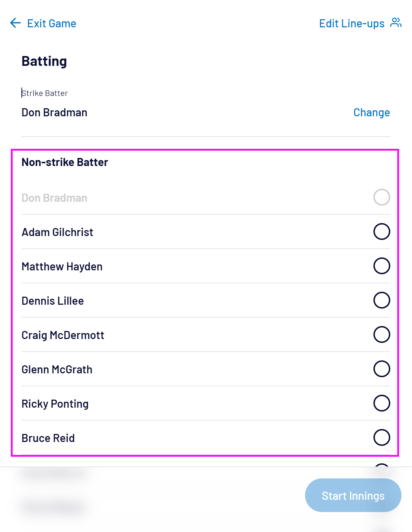The height and width of the screenshot is (532, 412).
Task: Click the disabled Don Bradman radio button
Action: [381, 197]
